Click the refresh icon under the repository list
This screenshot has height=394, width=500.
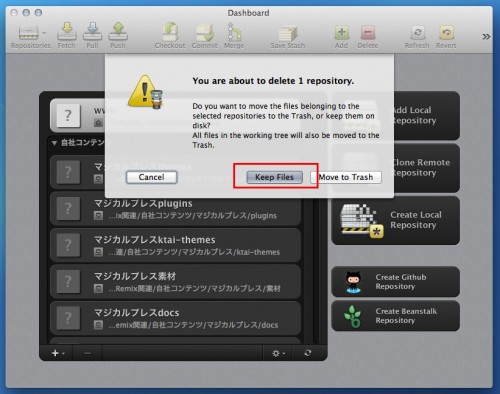point(308,353)
